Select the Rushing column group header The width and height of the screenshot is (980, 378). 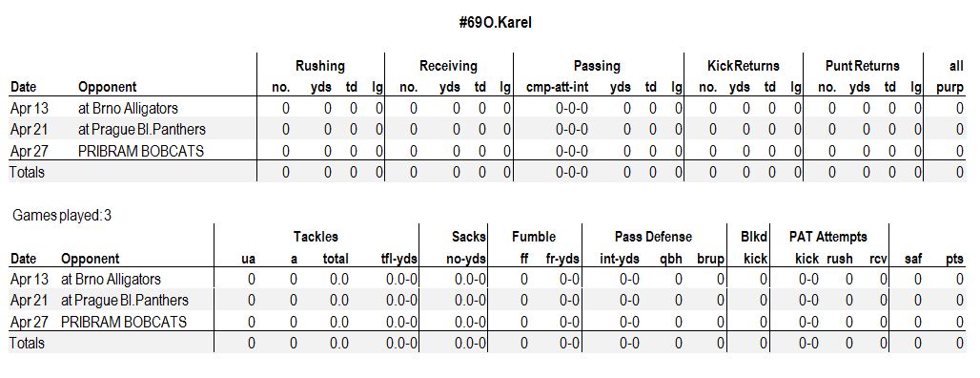(320, 66)
